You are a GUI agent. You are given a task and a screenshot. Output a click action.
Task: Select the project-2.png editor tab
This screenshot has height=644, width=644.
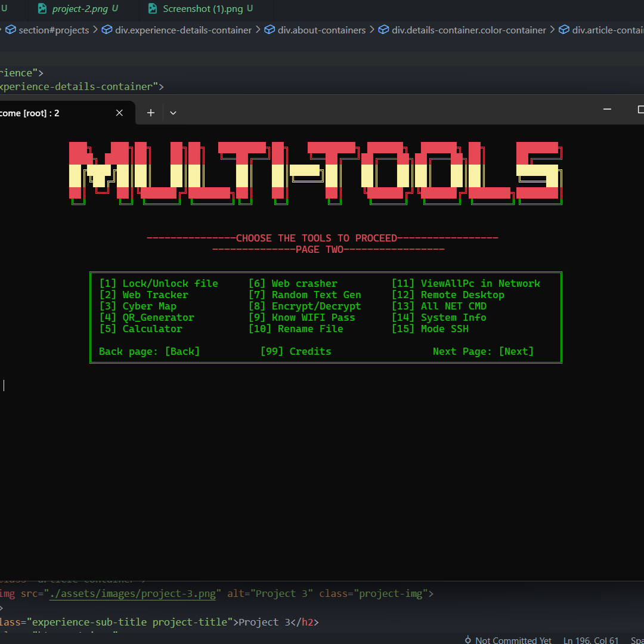(80, 8)
